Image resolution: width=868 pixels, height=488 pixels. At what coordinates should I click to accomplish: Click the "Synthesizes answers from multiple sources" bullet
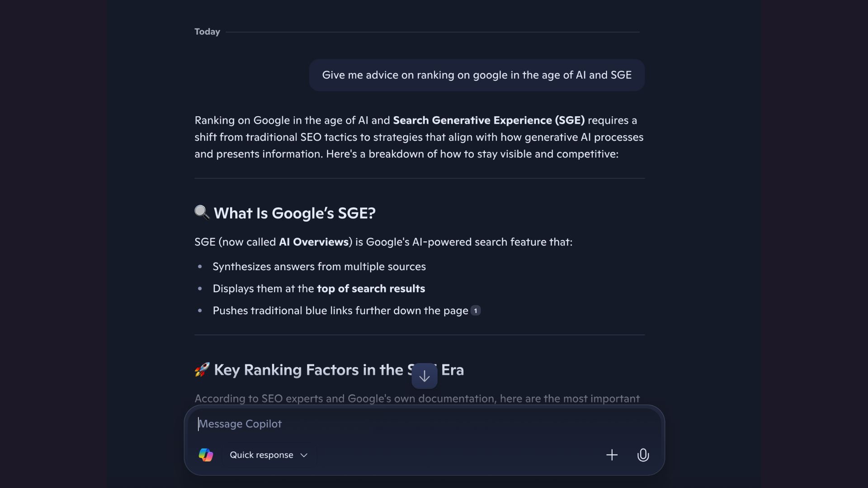click(x=319, y=267)
